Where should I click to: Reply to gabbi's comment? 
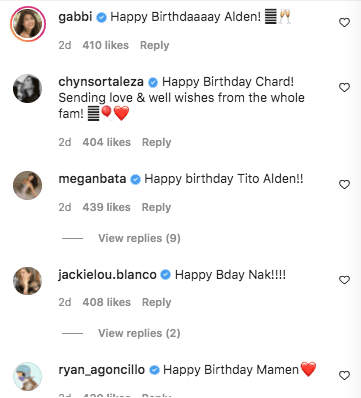coord(155,45)
